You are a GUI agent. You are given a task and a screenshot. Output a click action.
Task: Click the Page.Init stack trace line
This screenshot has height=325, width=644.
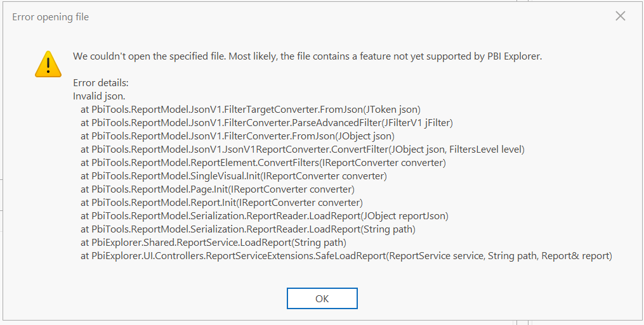tap(217, 189)
